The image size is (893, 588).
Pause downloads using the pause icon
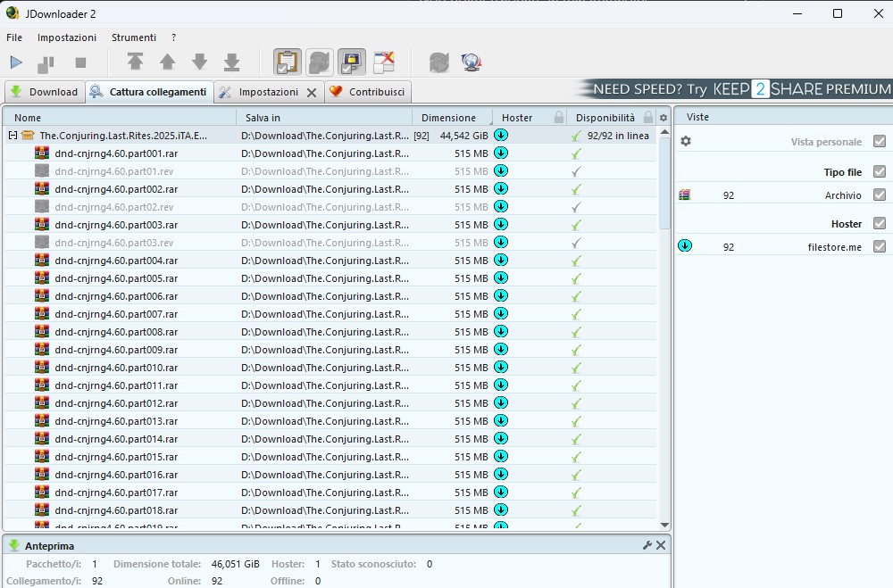pyautogui.click(x=46, y=63)
